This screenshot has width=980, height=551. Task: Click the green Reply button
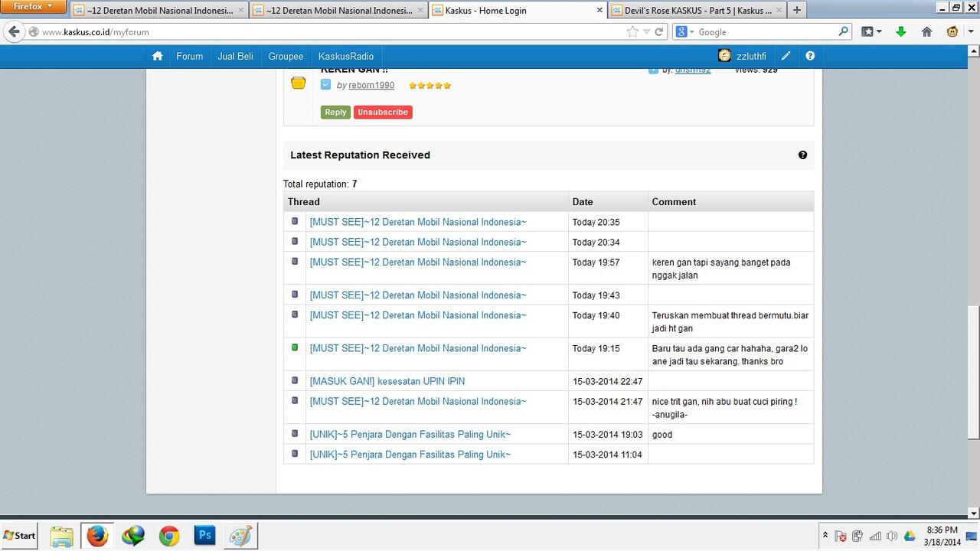(335, 112)
